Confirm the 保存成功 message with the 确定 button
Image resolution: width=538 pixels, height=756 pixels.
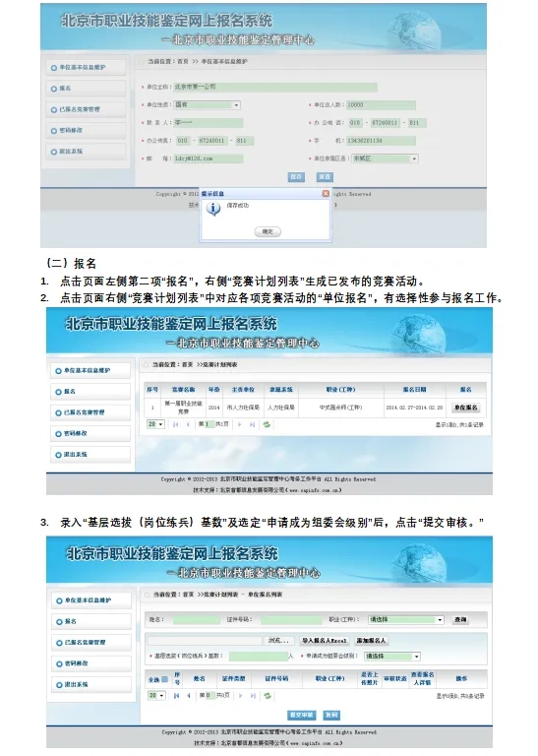click(x=268, y=232)
